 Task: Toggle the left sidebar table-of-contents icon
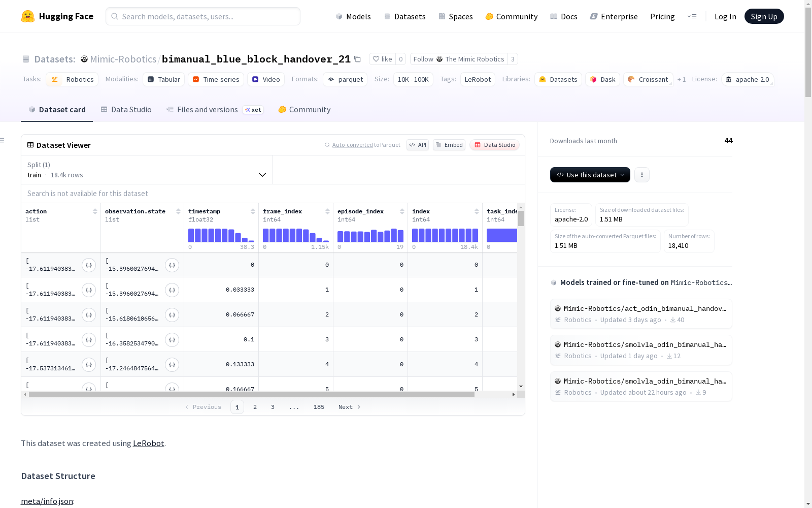(x=2, y=140)
